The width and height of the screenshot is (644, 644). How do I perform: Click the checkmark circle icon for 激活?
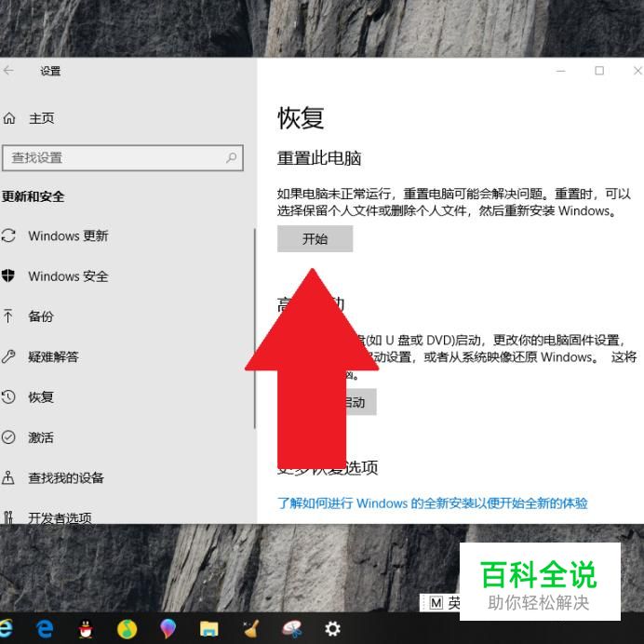click(x=8, y=437)
